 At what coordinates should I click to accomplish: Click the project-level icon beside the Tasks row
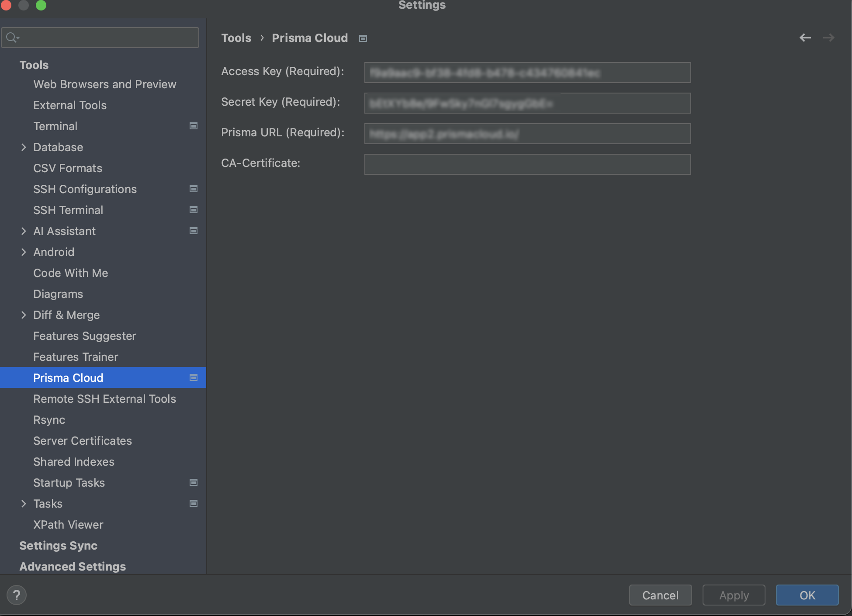click(x=194, y=504)
